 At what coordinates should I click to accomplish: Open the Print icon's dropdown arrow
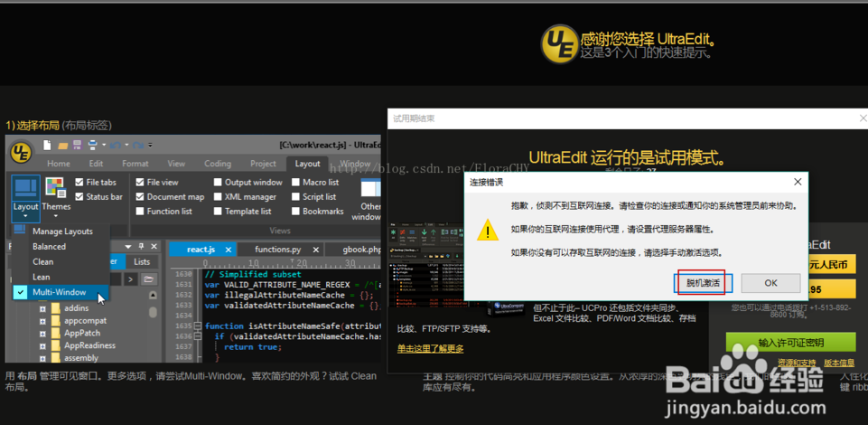[104, 146]
